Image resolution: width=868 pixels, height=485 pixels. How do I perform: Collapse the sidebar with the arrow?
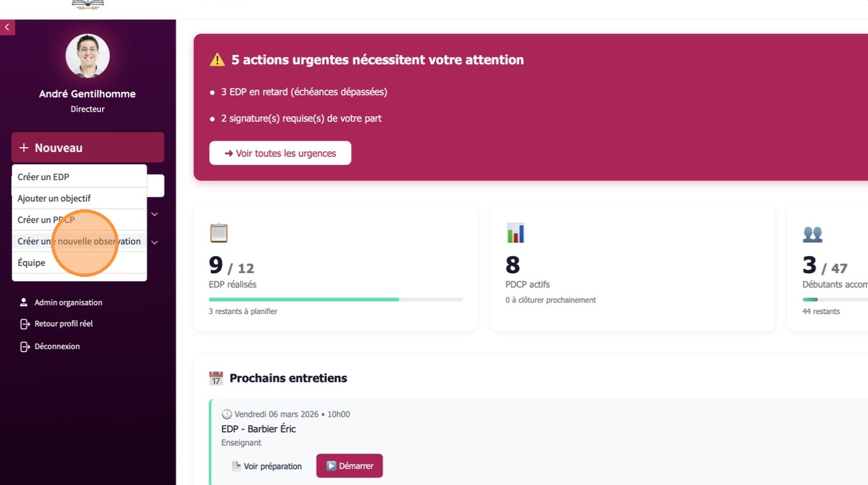(7, 27)
